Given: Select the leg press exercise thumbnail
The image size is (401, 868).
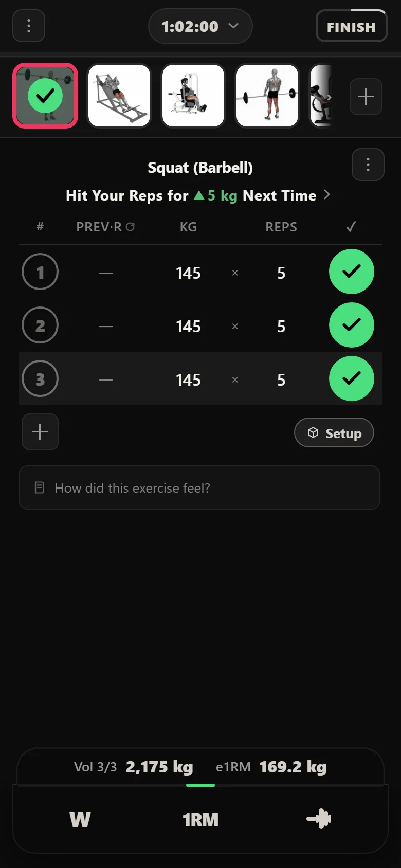Looking at the screenshot, I should point(119,96).
